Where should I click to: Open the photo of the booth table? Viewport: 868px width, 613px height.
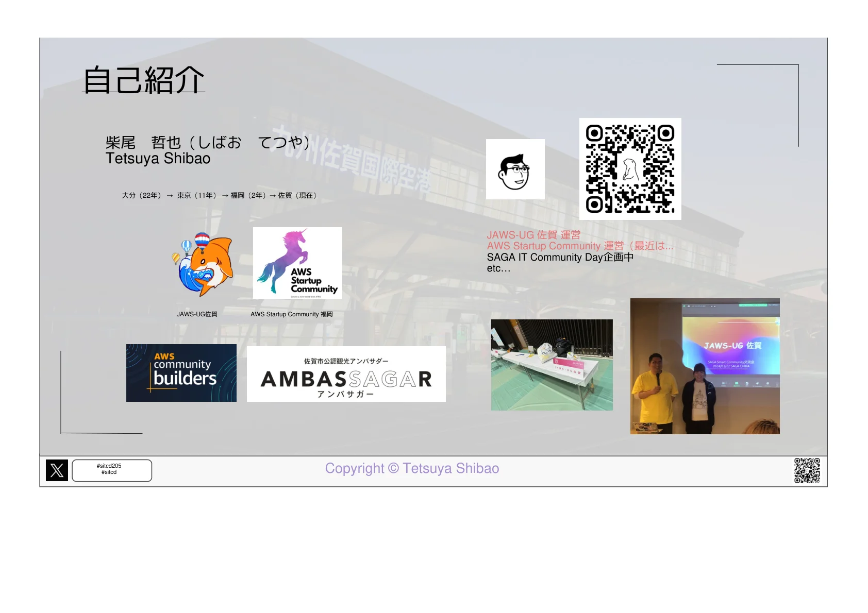[552, 365]
